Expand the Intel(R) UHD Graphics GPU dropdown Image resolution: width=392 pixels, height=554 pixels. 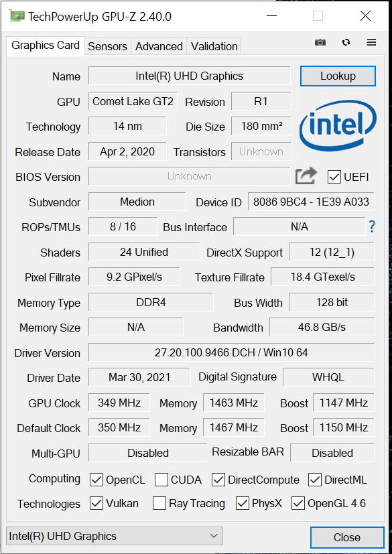tap(115, 536)
